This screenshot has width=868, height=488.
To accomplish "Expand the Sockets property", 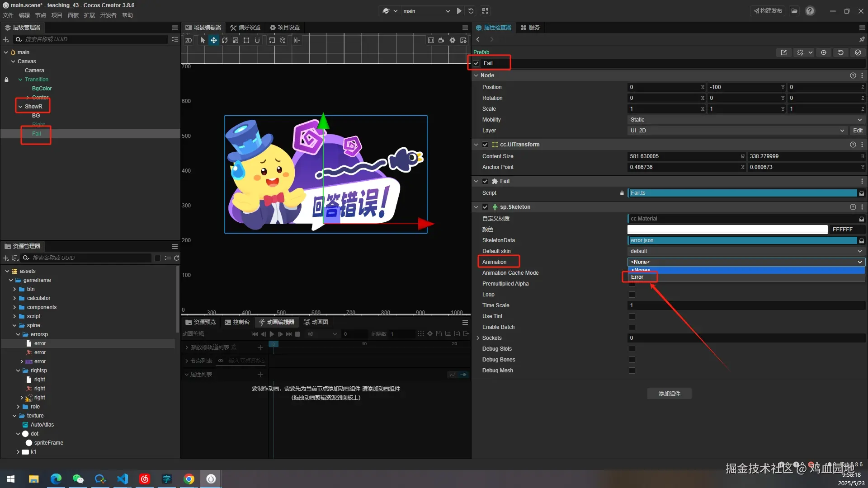I will [x=478, y=338].
